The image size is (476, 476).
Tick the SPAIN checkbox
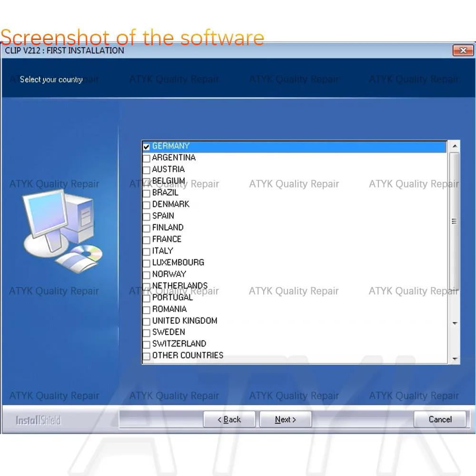146,217
